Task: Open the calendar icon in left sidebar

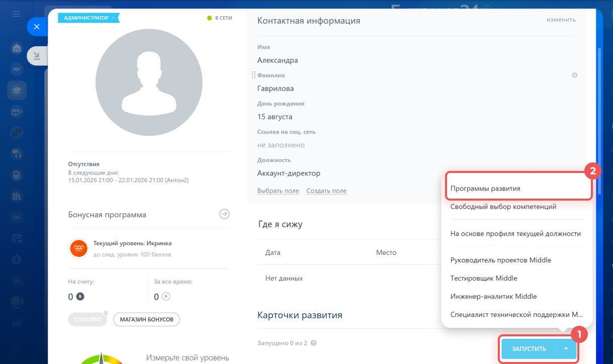Action: (x=17, y=238)
